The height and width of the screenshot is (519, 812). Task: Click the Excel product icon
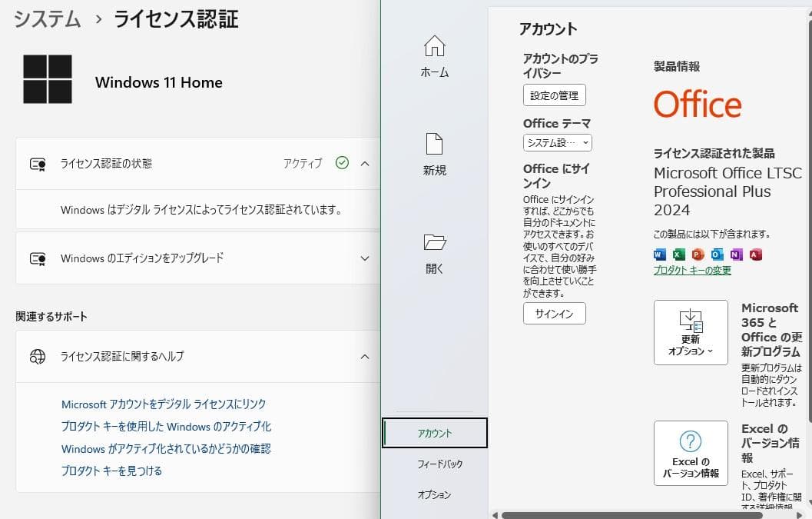point(677,255)
